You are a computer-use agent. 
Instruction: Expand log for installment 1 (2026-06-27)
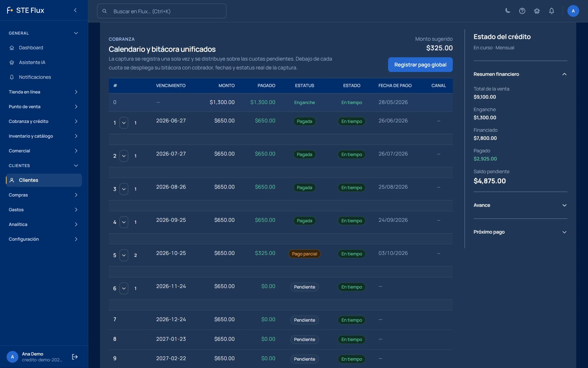click(124, 123)
